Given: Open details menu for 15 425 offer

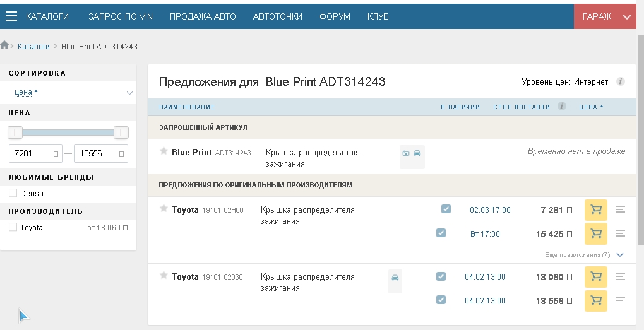Looking at the screenshot, I should click(620, 233).
